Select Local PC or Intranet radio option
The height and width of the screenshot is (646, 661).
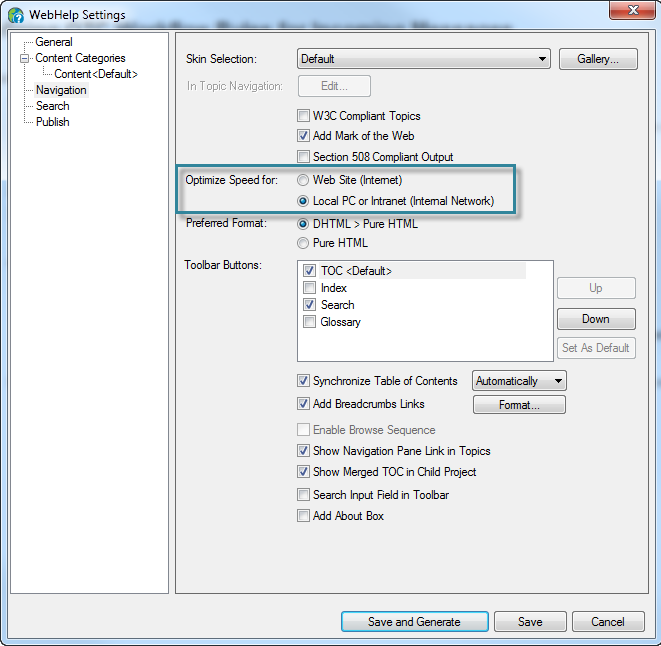click(303, 201)
